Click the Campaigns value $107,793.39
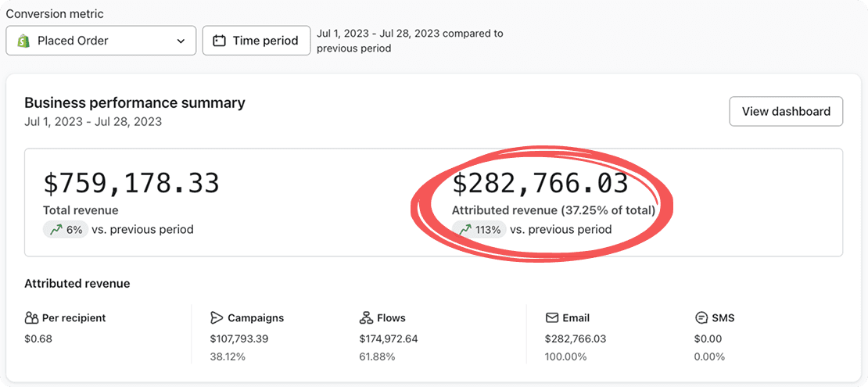The image size is (868, 387). coord(239,339)
